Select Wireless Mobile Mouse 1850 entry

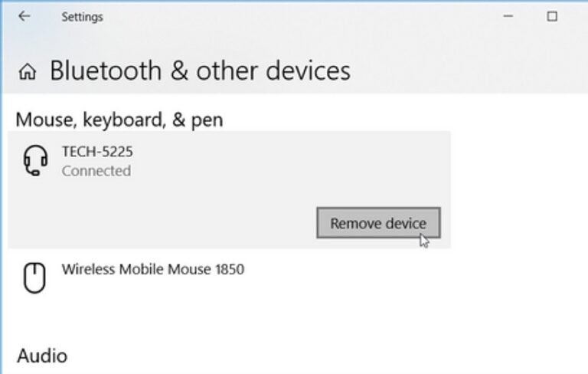pyautogui.click(x=153, y=270)
